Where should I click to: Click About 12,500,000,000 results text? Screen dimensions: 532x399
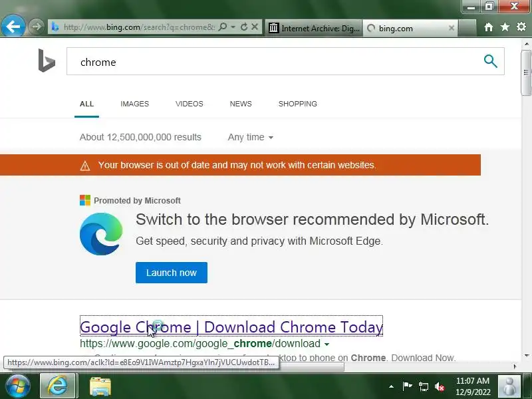(140, 137)
